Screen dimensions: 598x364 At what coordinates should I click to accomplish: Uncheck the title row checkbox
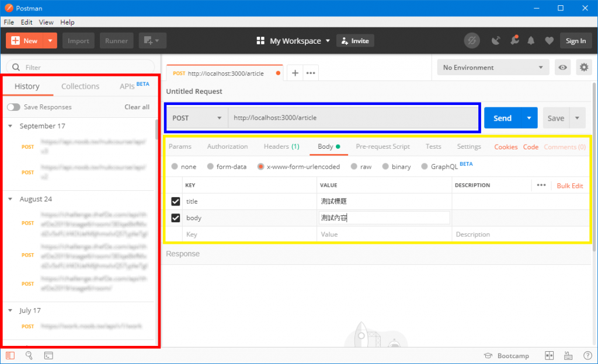click(175, 201)
